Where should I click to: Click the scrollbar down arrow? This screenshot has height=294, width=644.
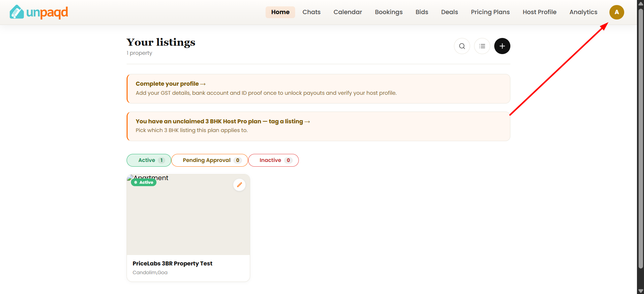(641, 291)
